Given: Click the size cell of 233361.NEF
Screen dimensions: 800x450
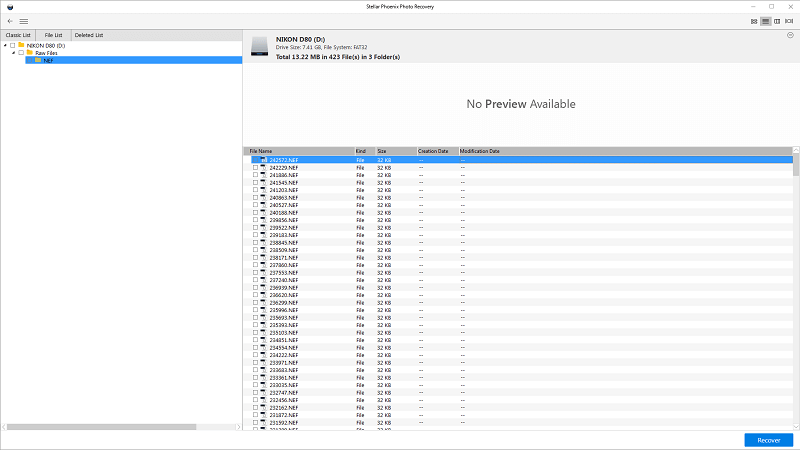Looking at the screenshot, I should click(x=384, y=378).
